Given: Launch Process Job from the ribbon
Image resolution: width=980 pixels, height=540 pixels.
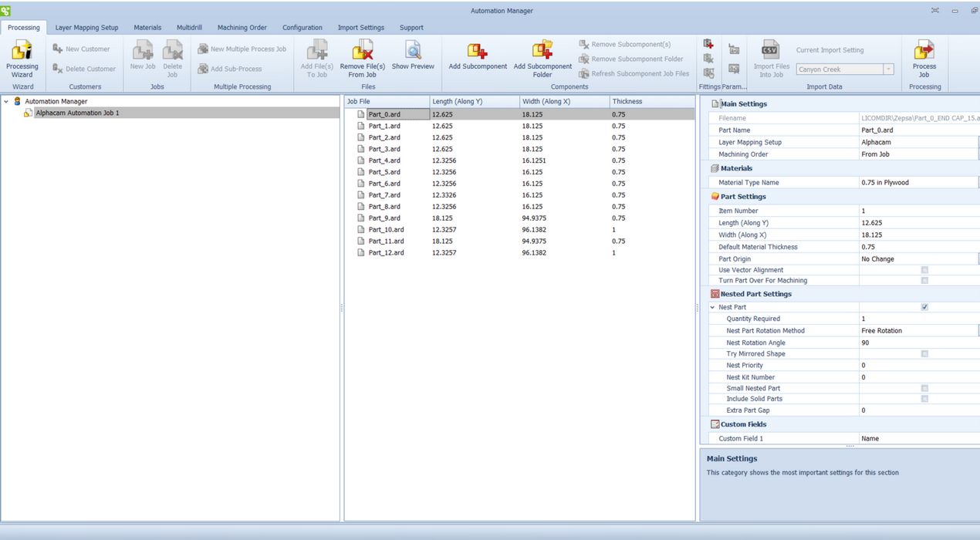Looking at the screenshot, I should coord(924,58).
